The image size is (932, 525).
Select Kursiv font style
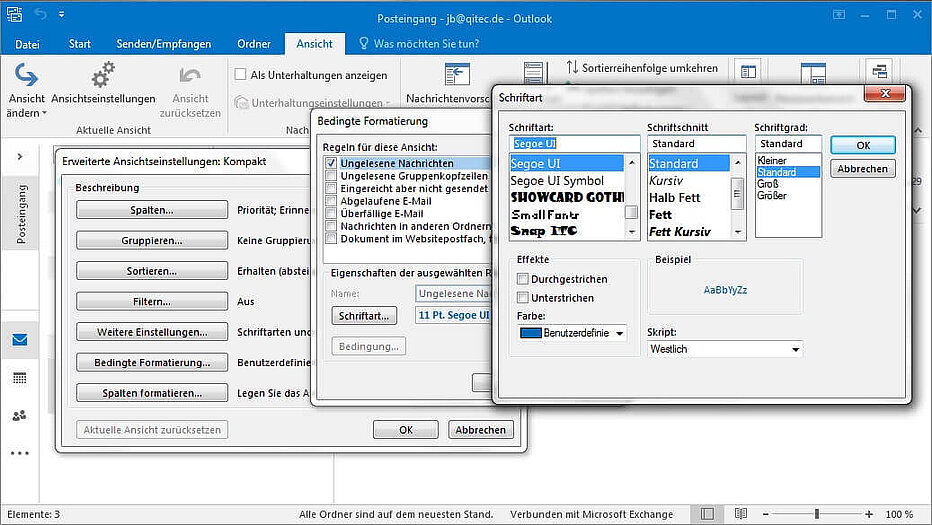666,180
